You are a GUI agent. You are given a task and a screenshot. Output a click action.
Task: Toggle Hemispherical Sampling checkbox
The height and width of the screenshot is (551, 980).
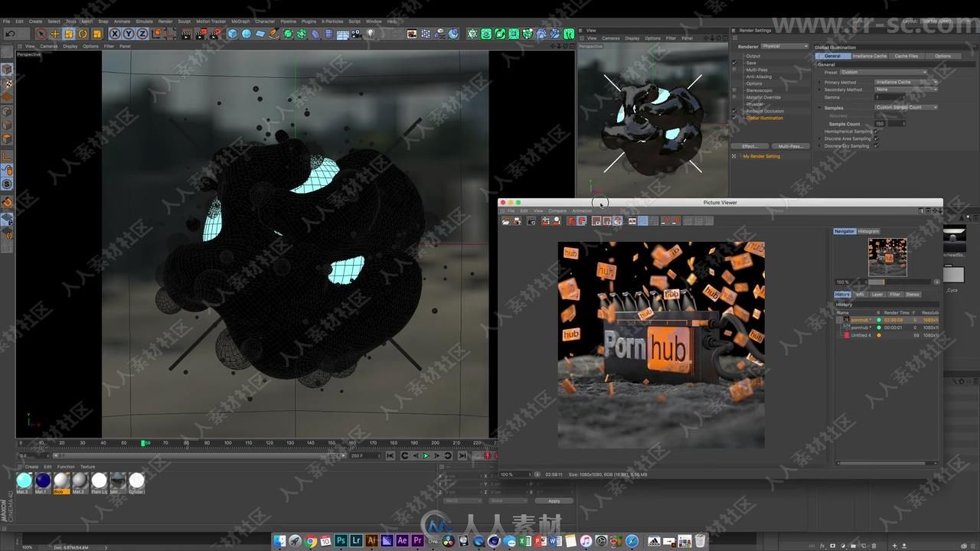(877, 131)
